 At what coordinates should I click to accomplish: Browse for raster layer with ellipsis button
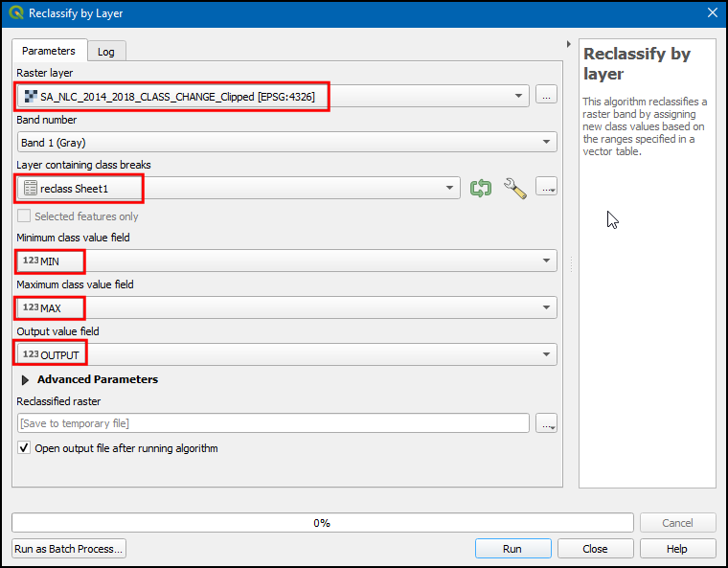coord(546,95)
